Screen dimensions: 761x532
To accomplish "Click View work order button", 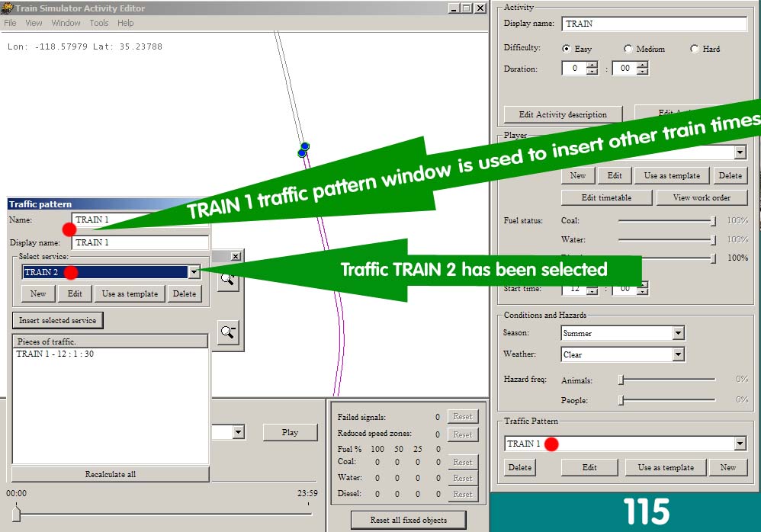I will (702, 197).
